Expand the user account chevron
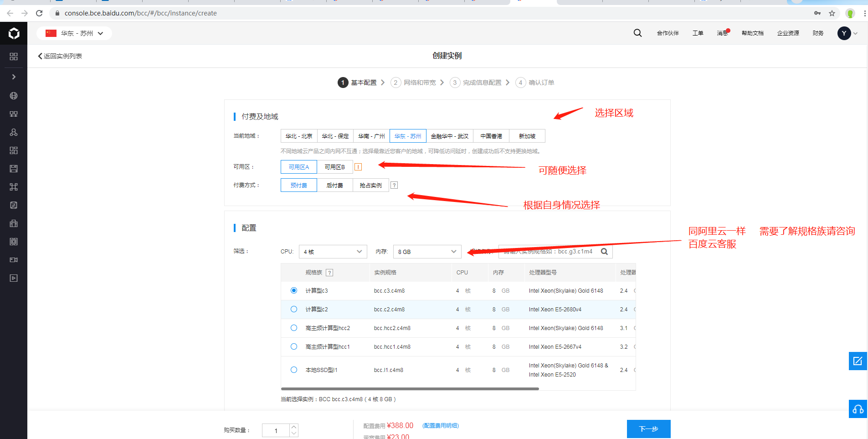 click(855, 33)
